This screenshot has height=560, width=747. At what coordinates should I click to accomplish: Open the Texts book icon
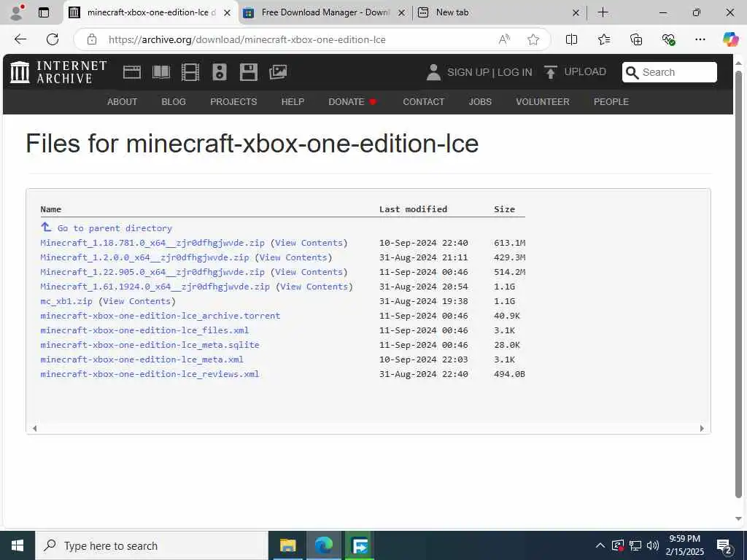161,72
